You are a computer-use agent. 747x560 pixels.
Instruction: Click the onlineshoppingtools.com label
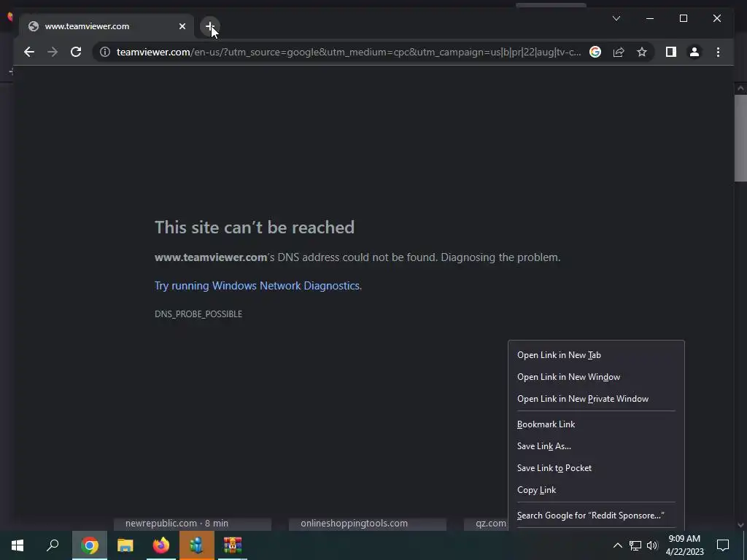tap(354, 524)
